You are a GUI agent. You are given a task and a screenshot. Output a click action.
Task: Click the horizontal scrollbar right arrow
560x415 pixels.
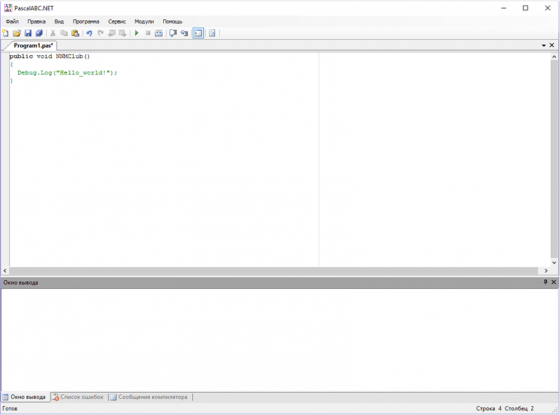pos(546,271)
